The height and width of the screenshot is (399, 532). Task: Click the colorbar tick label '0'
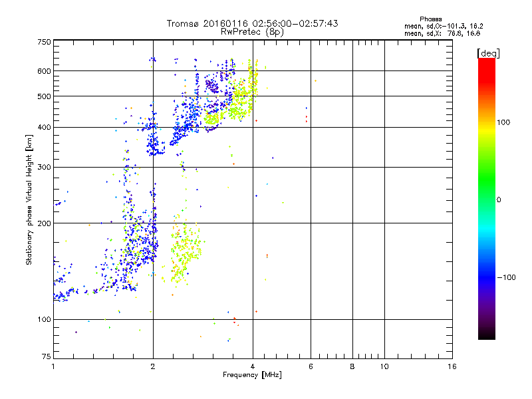[499, 200]
